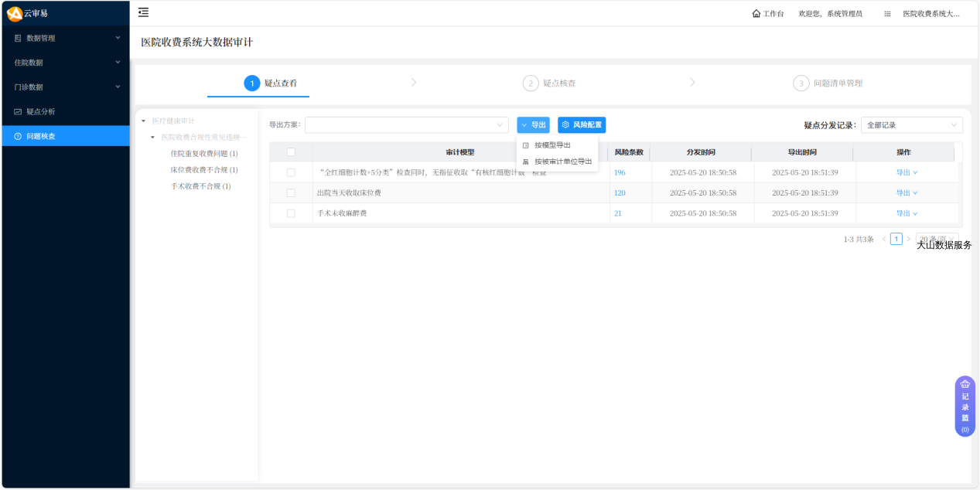Open 疑点分析 in the sidebar
980x490 pixels.
pyautogui.click(x=40, y=111)
